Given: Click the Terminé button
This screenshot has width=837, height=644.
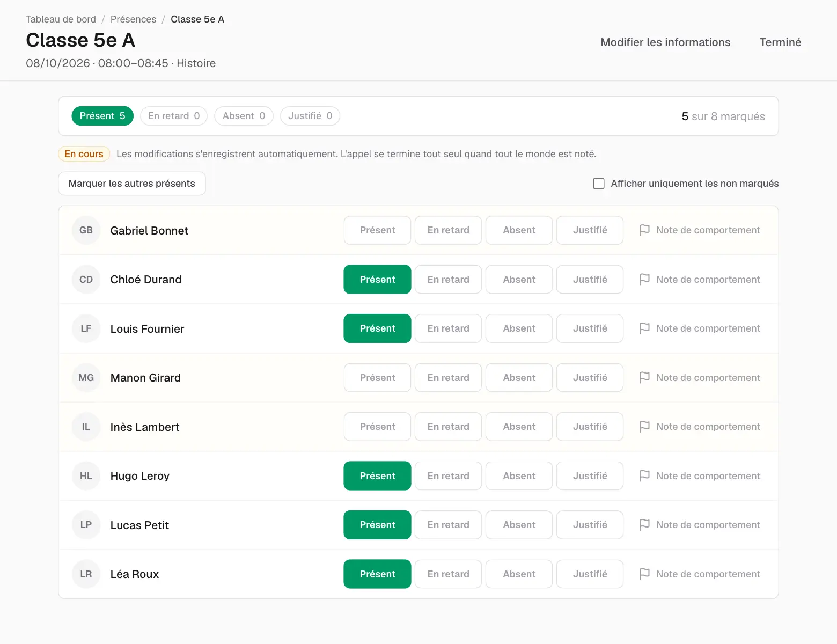Looking at the screenshot, I should [780, 42].
